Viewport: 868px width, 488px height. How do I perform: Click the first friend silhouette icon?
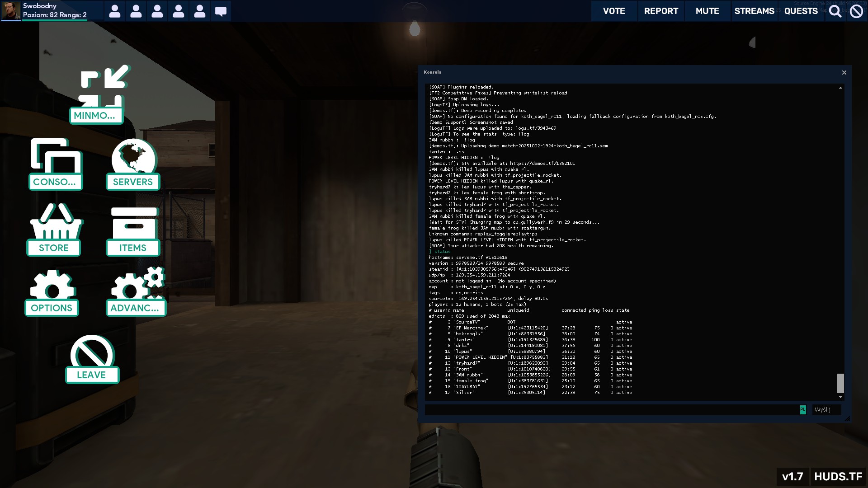pyautogui.click(x=115, y=11)
